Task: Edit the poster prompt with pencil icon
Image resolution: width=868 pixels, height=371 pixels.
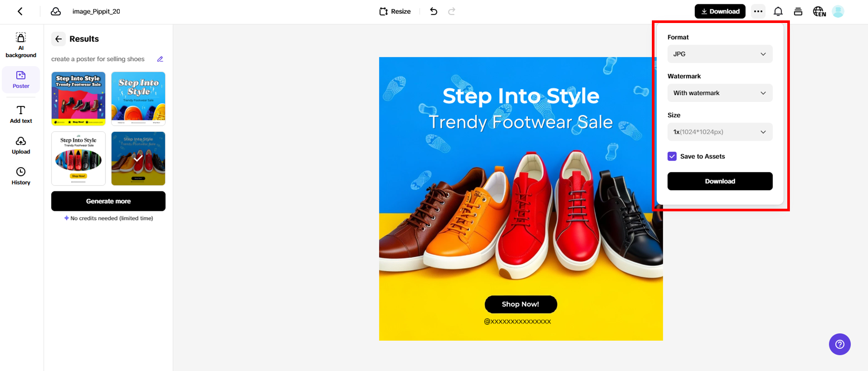Action: point(160,59)
